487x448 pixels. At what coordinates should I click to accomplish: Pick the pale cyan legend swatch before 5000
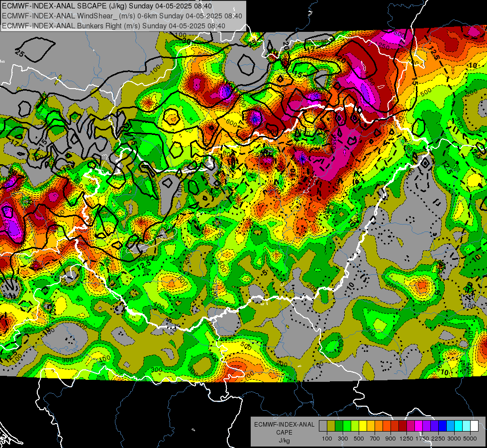tap(467, 426)
